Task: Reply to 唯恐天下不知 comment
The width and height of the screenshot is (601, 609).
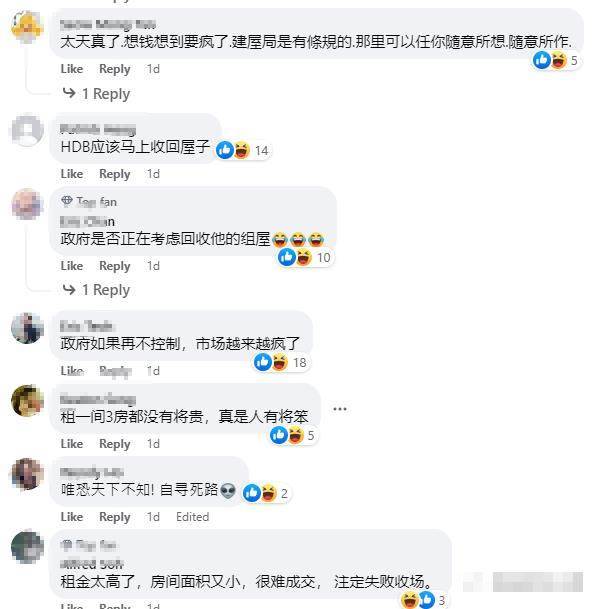Action: (x=115, y=517)
